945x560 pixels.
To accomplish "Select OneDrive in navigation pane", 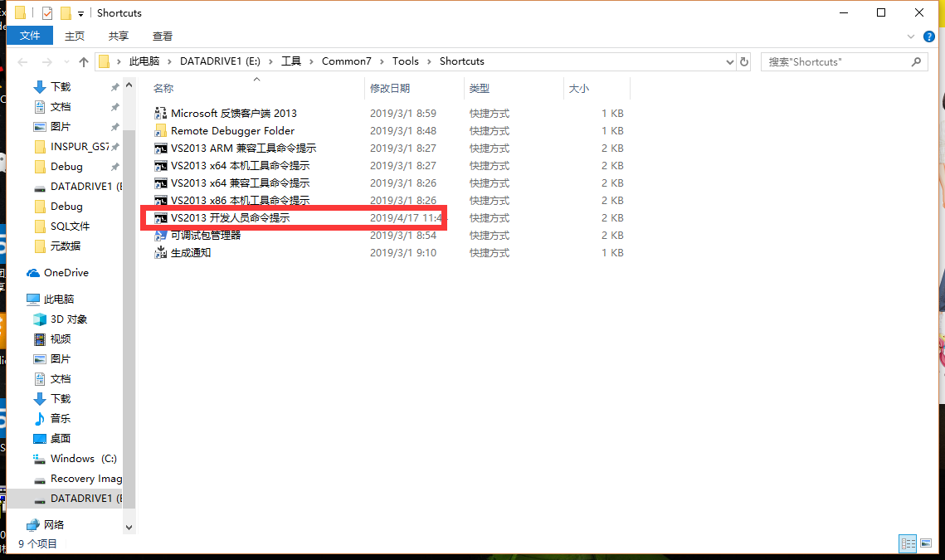I will click(x=66, y=272).
